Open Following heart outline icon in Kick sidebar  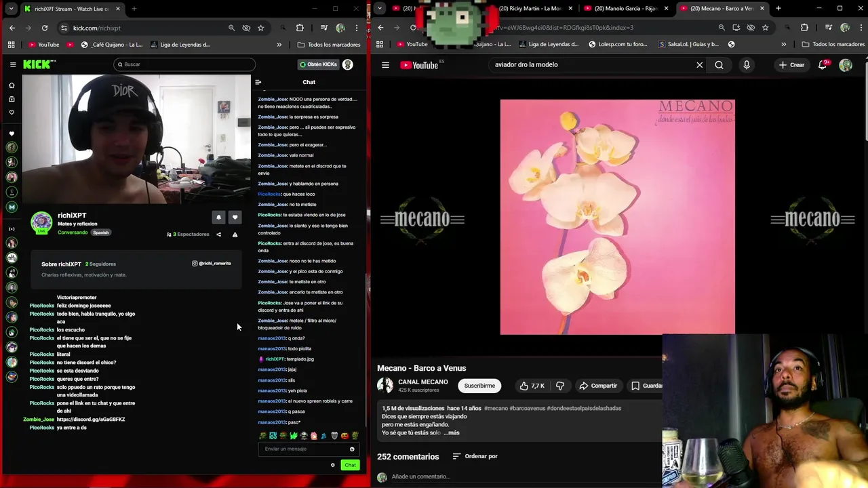pos(12,113)
